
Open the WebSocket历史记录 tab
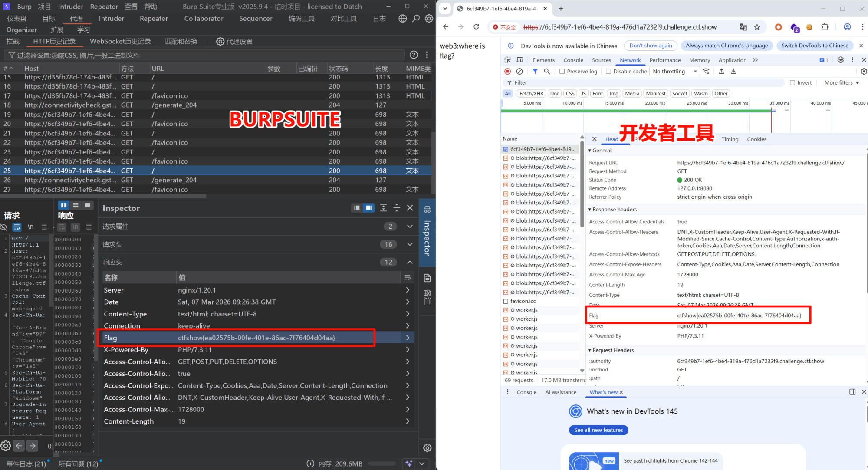120,41
